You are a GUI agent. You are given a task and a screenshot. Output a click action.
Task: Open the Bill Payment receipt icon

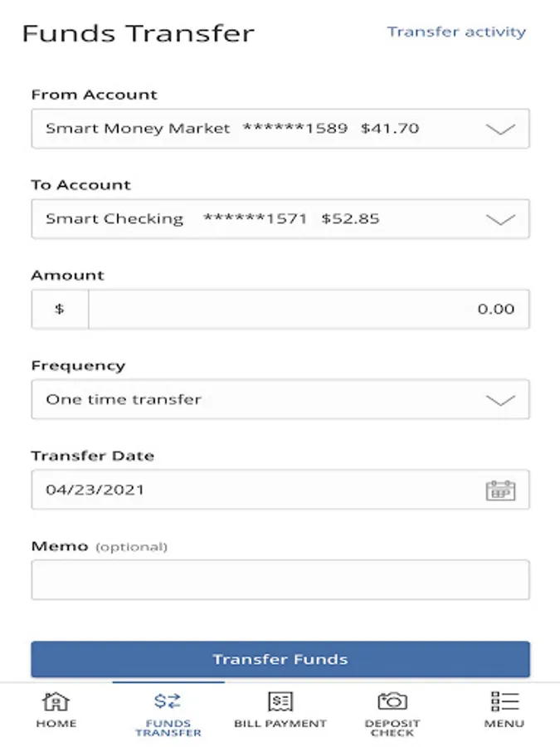click(x=280, y=701)
